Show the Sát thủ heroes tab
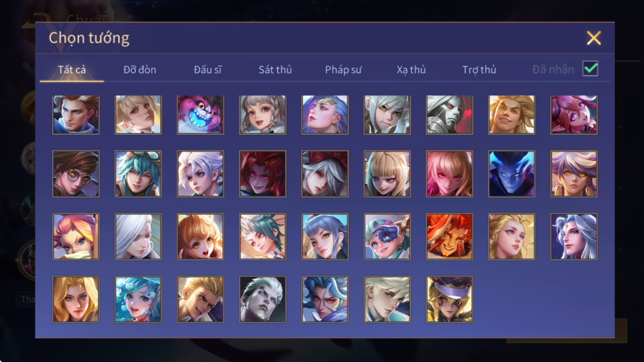 pyautogui.click(x=275, y=70)
